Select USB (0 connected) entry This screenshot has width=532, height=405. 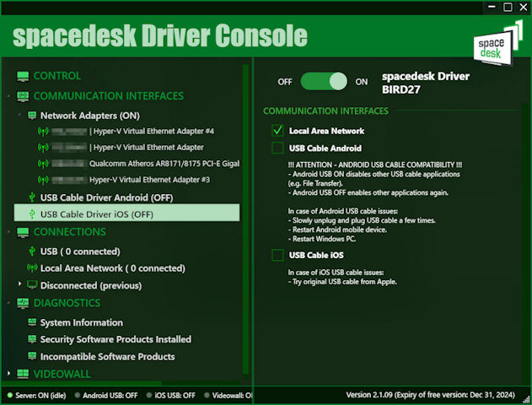pos(80,251)
